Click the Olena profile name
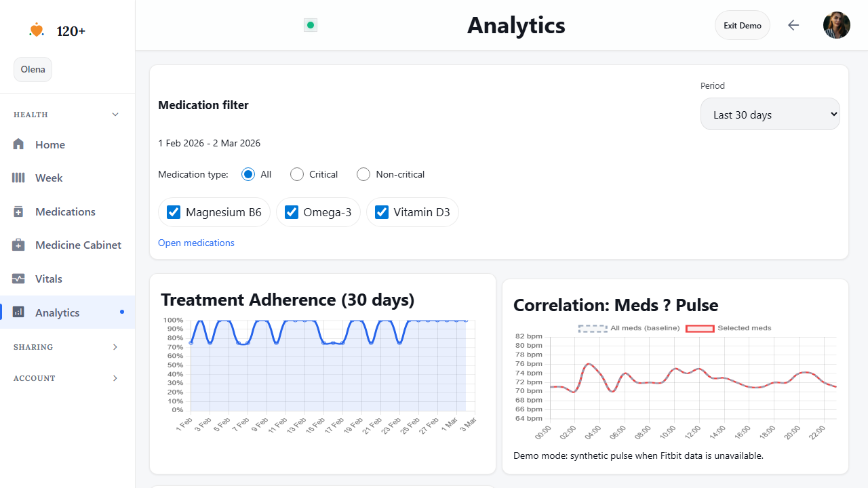Image resolution: width=868 pixels, height=488 pixels. (33, 69)
